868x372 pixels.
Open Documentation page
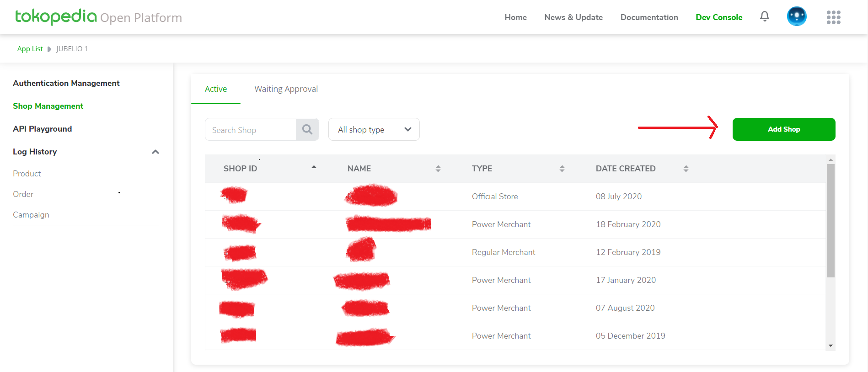[x=649, y=17]
